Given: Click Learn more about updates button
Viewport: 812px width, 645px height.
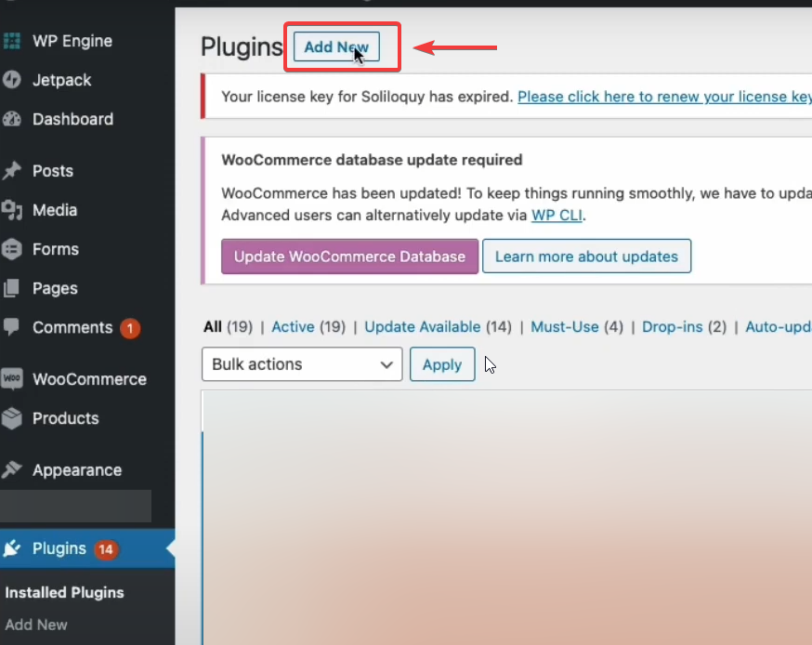Looking at the screenshot, I should [x=586, y=257].
